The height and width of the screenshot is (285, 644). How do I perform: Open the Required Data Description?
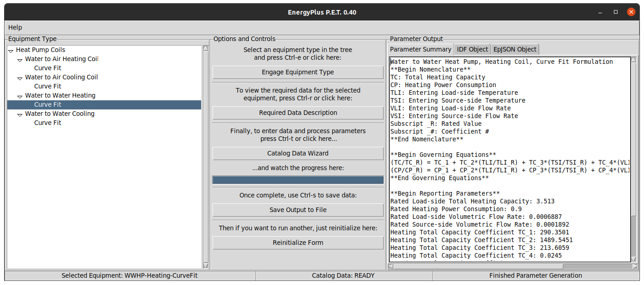click(x=298, y=113)
